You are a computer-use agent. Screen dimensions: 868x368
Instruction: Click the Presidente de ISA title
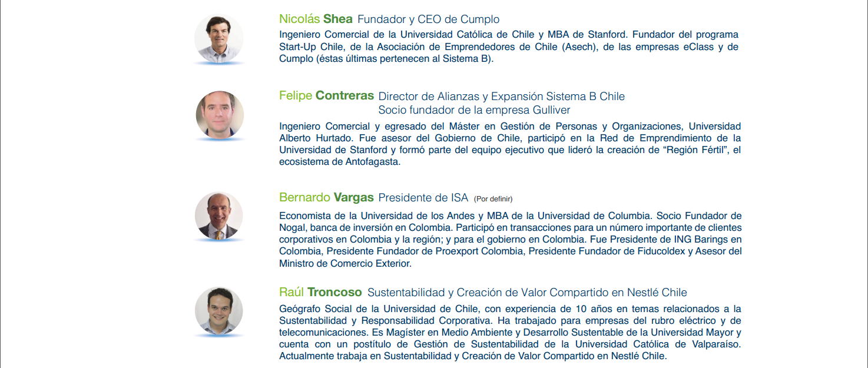[x=423, y=198]
